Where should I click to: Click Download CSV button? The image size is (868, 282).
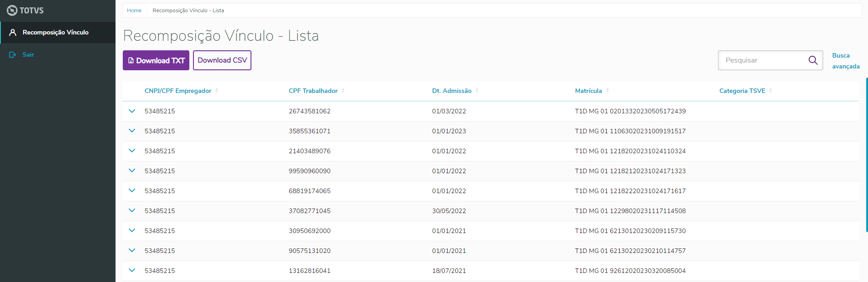(x=222, y=60)
